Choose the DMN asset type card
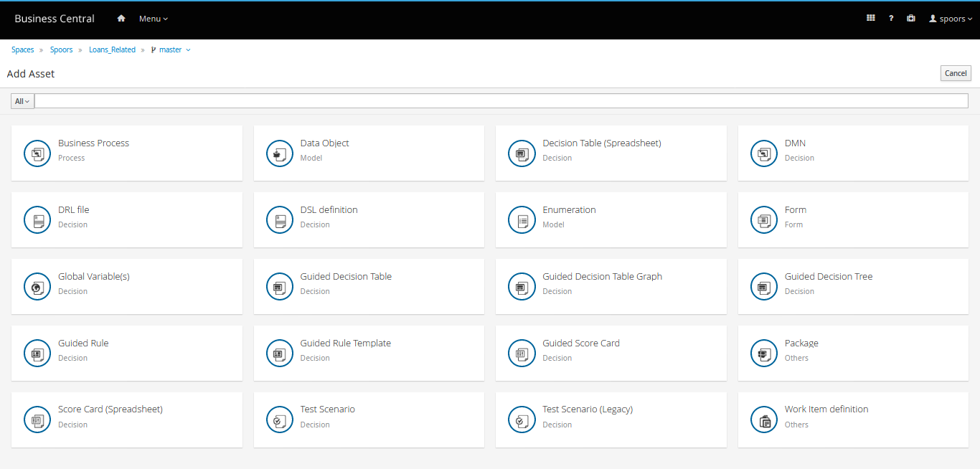The height and width of the screenshot is (469, 980). (x=852, y=153)
